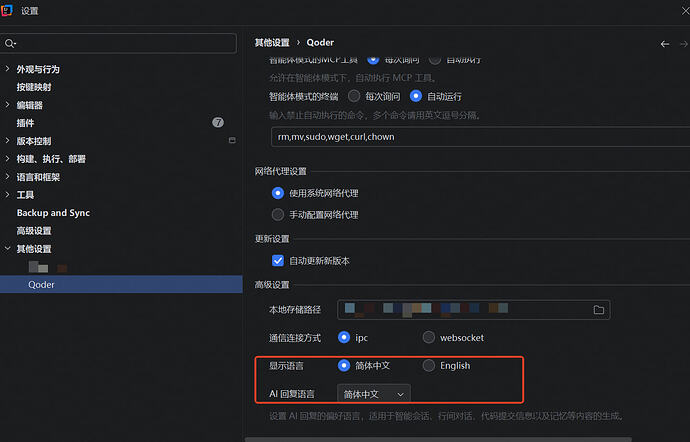
Task: Click the 显示语言 label
Action: pyautogui.click(x=286, y=366)
